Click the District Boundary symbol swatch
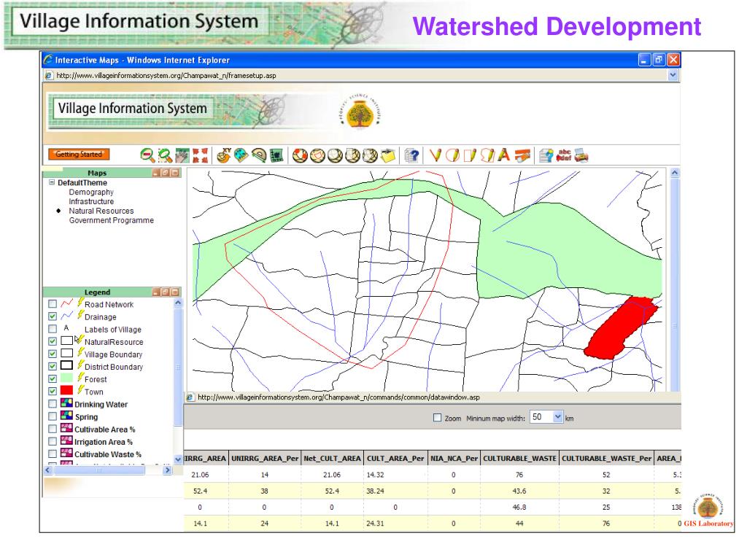The image size is (747, 560). click(x=66, y=365)
